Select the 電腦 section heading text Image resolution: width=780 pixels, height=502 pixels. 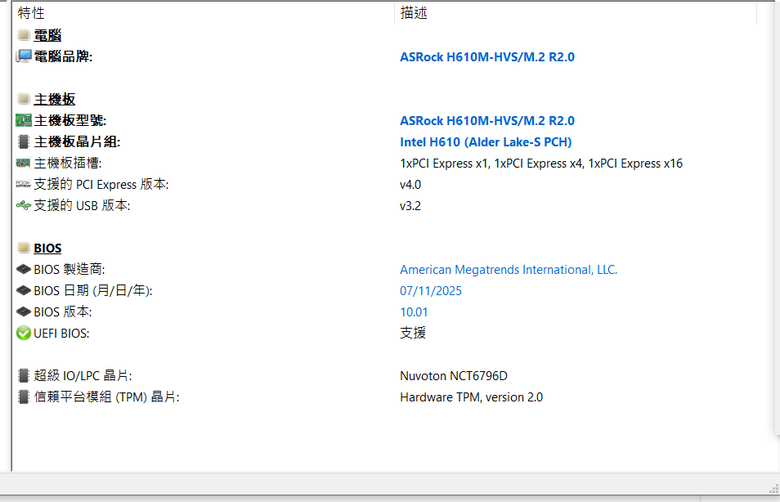[48, 35]
